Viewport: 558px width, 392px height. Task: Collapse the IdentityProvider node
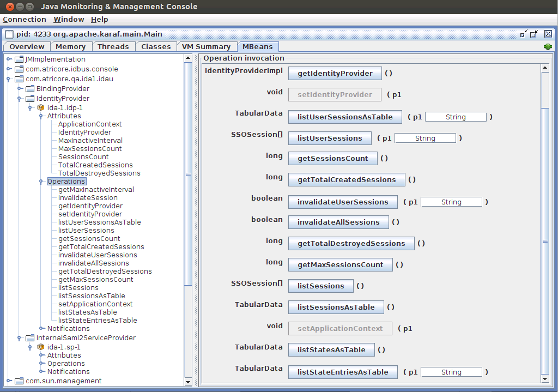[19, 99]
